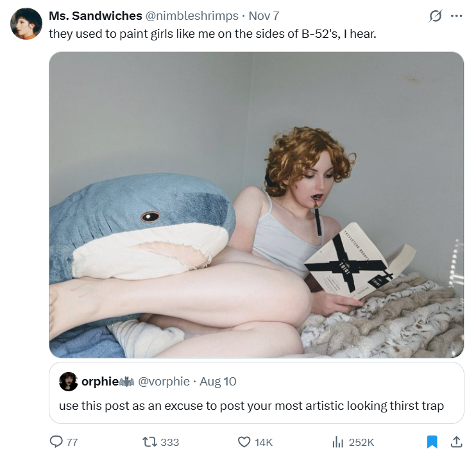
Task: Open the Grok slashed-circle icon
Action: [x=435, y=16]
